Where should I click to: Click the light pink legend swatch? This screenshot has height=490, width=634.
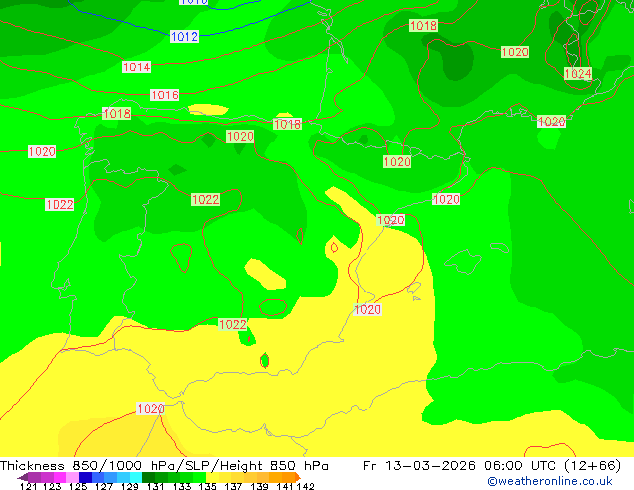72,477
